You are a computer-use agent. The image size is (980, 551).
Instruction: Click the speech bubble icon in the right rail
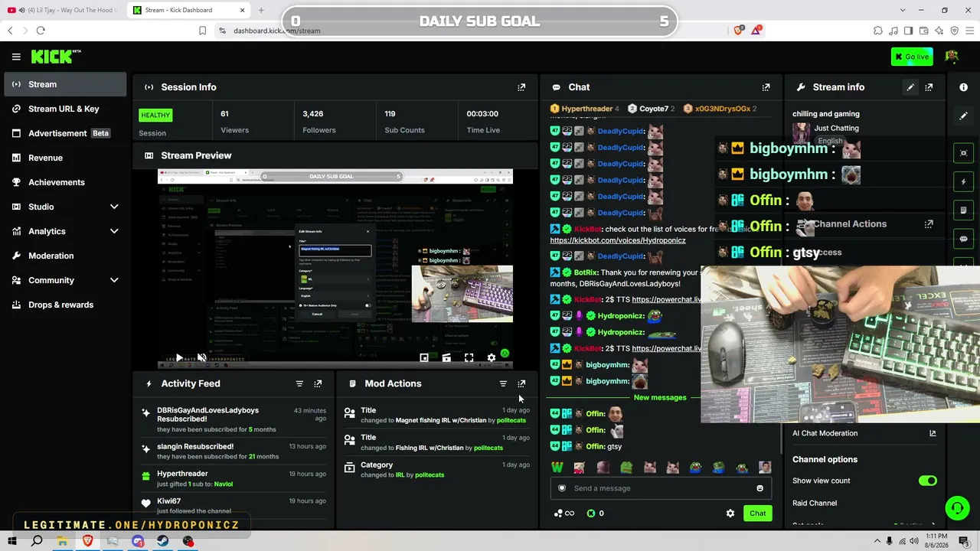click(x=963, y=239)
